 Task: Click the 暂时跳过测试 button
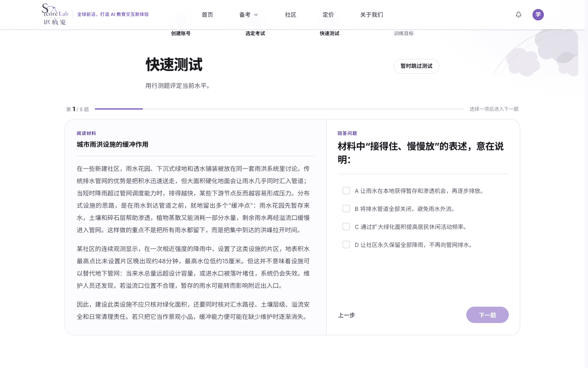[416, 66]
